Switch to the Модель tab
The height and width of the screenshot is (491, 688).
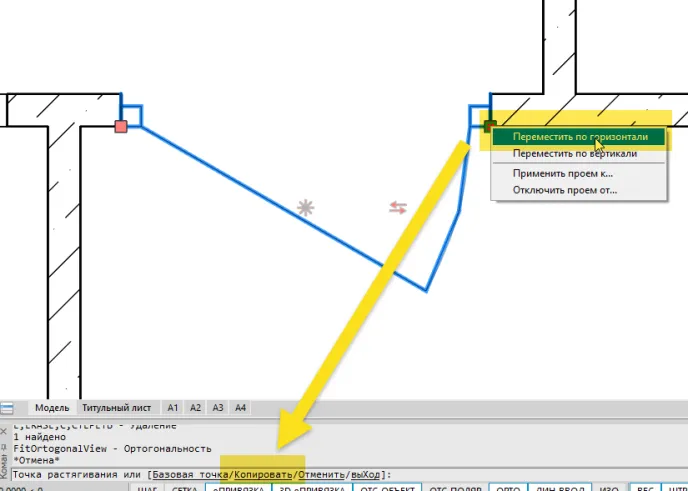pos(52,408)
